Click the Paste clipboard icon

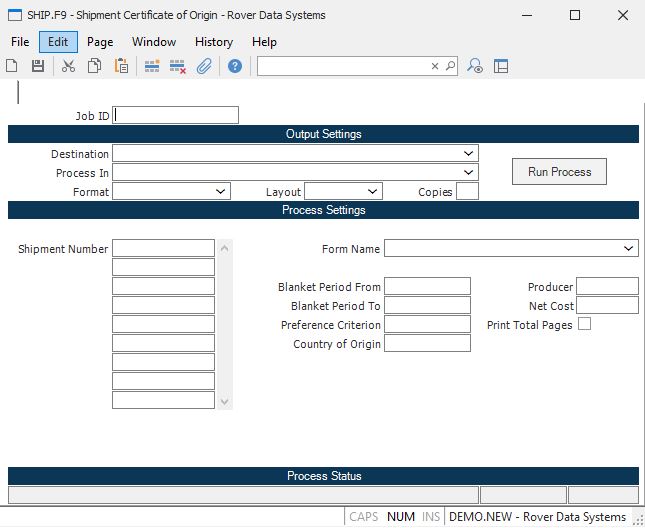pos(121,66)
